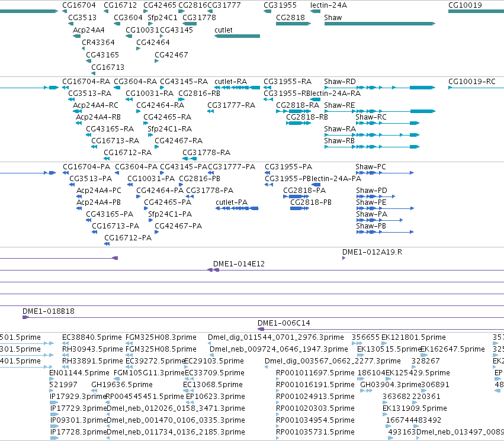Viewport: 504px width, 441px height.
Task: Select cDNA RP001011697.5prime
Action: click(315, 373)
